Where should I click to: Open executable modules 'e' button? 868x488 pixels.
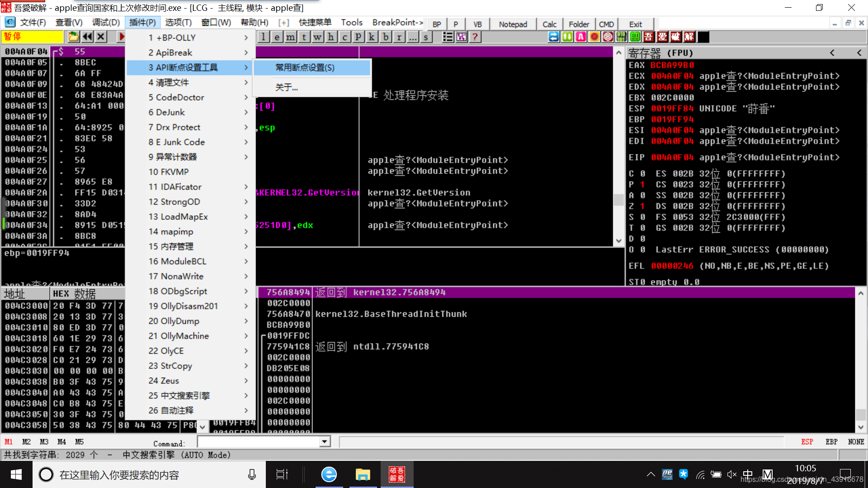click(x=277, y=37)
